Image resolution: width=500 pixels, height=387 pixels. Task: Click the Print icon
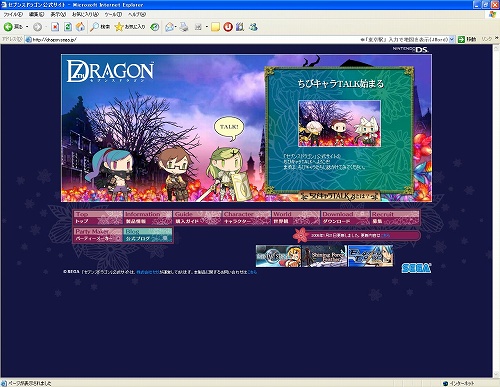(x=184, y=27)
